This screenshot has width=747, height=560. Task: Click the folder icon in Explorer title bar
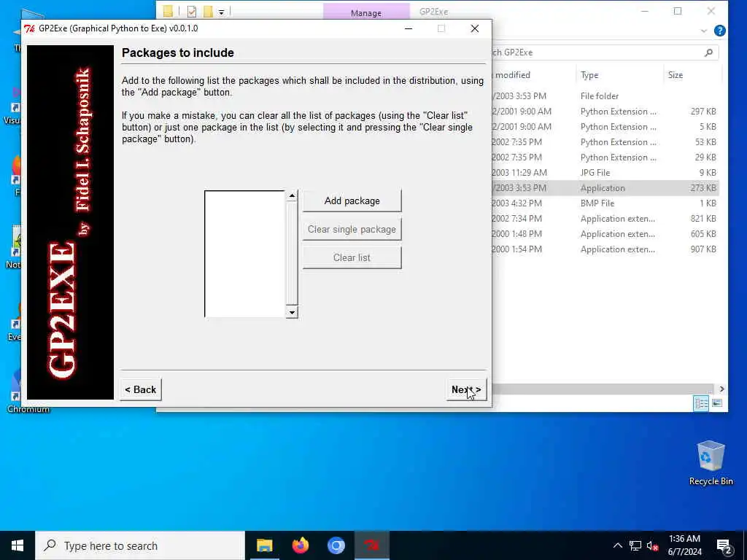tap(168, 12)
